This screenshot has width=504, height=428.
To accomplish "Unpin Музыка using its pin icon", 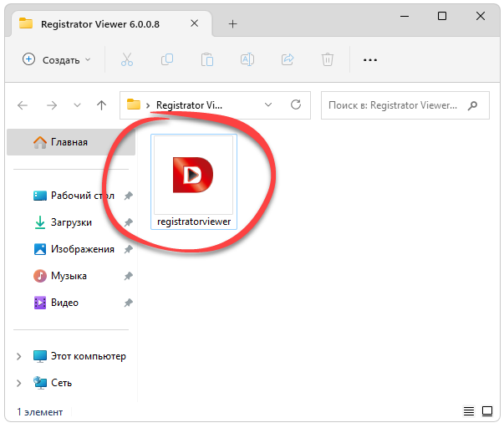I will tap(129, 276).
